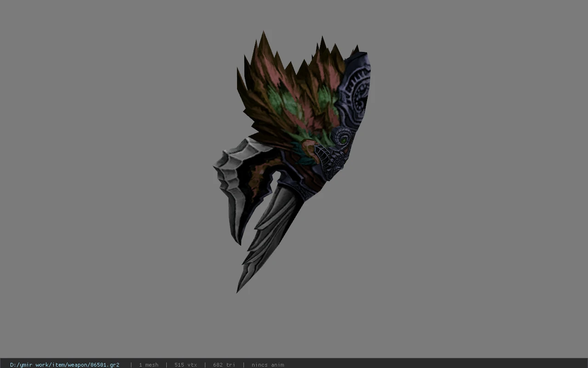Click the "nincs anim" status entry

pyautogui.click(x=268, y=365)
